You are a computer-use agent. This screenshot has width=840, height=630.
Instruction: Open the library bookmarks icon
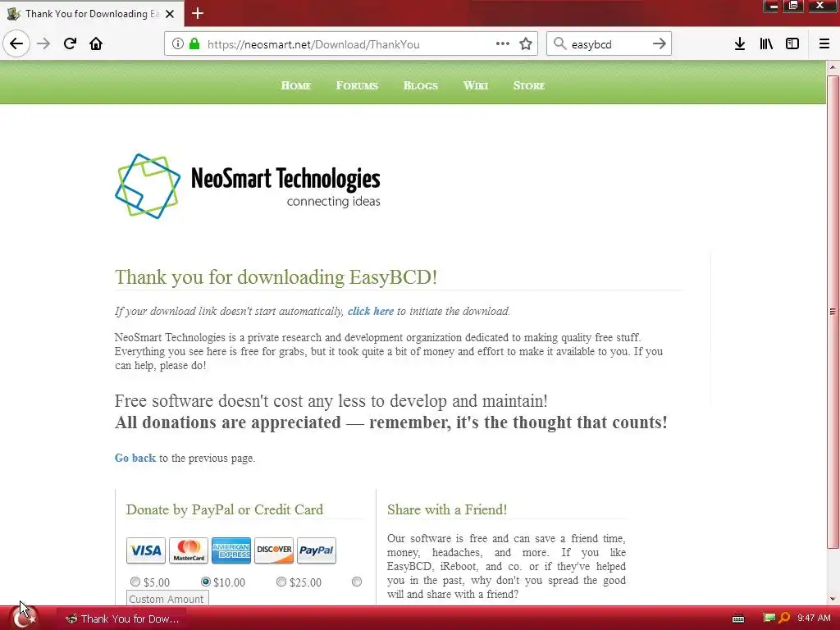(x=766, y=44)
